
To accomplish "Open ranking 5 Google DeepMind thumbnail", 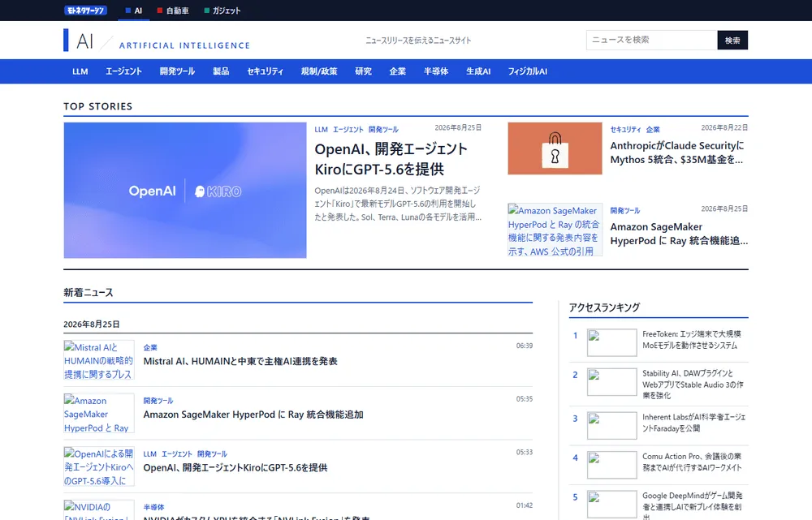I will click(x=611, y=504).
